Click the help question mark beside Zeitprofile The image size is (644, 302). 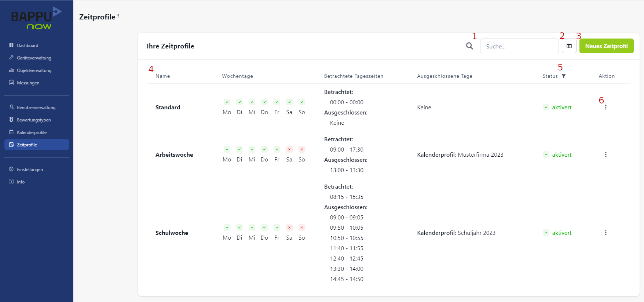click(118, 16)
